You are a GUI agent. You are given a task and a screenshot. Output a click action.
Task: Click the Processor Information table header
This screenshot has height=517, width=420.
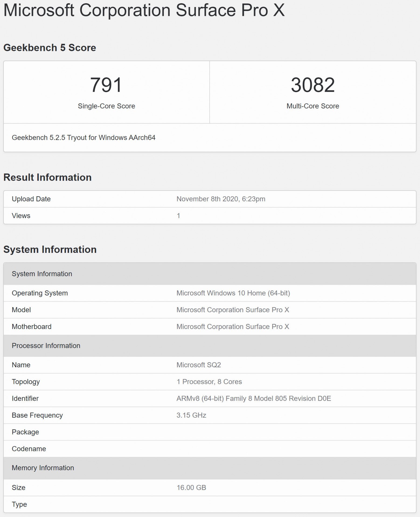(210, 346)
